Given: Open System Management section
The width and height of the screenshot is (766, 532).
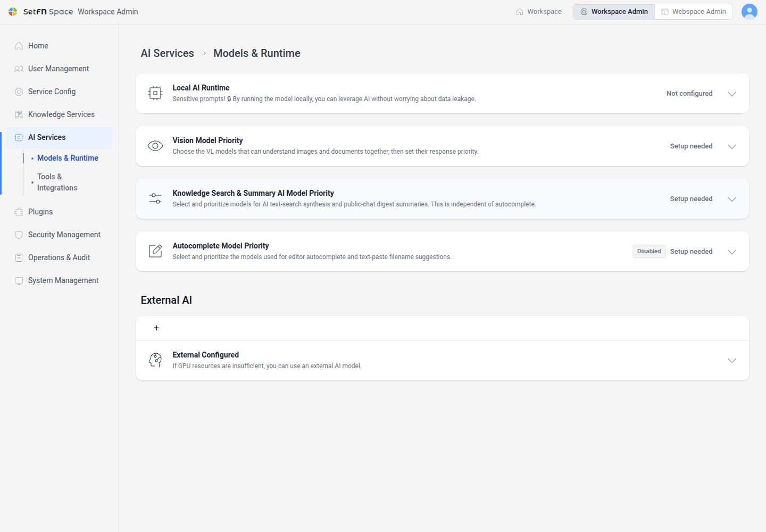Looking at the screenshot, I should pos(60,280).
